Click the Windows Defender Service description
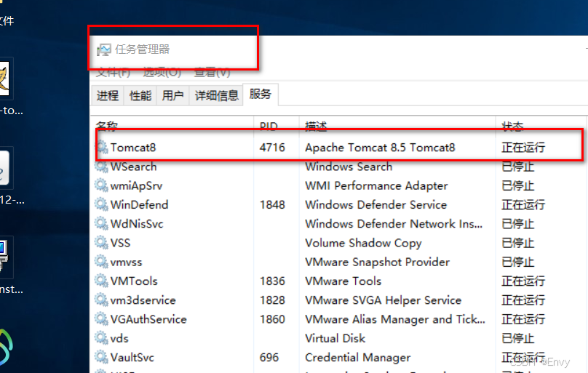The image size is (588, 373). tap(376, 205)
